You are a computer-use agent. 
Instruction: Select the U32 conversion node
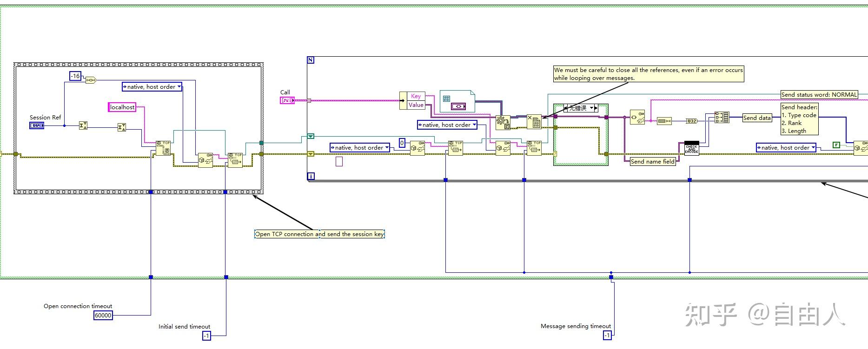pyautogui.click(x=692, y=121)
